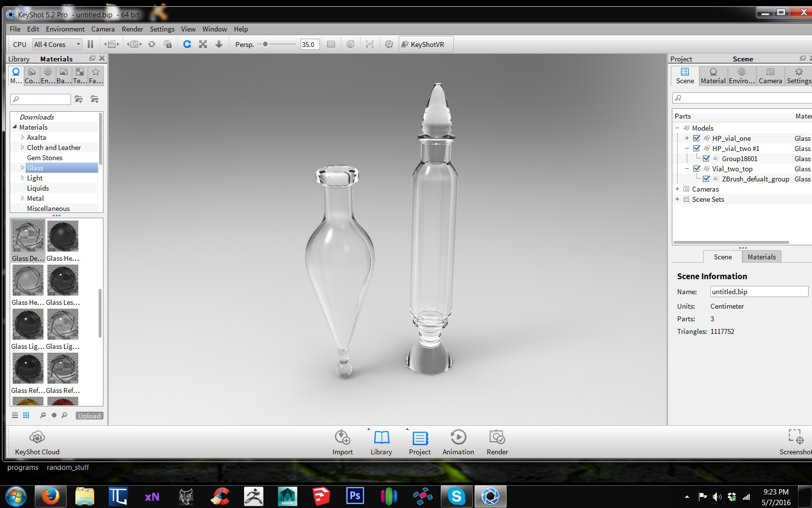Screen dimensions: 812x508
Task: Pause the real-time render
Action: tap(90, 44)
